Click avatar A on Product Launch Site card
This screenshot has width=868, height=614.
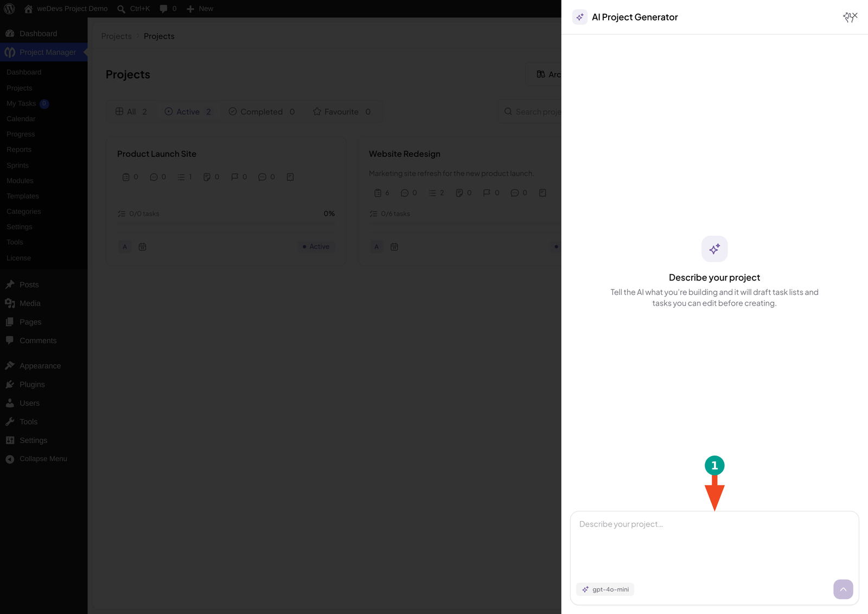coord(125,246)
